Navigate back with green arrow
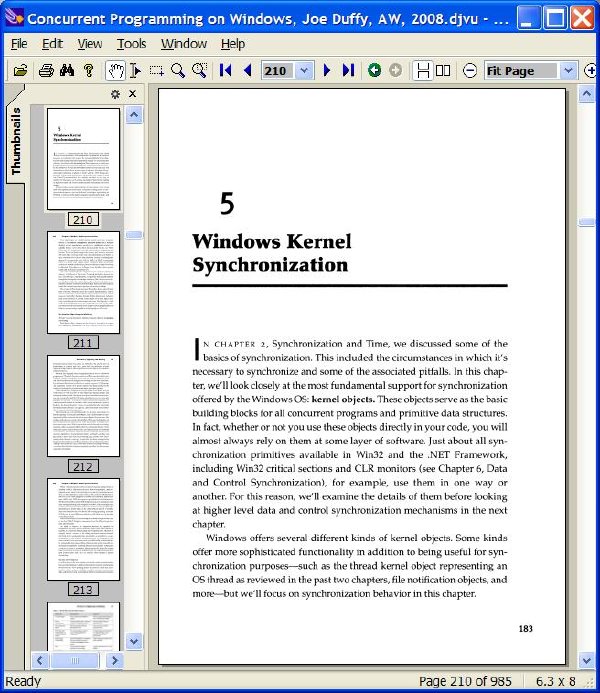This screenshot has width=600, height=693. pyautogui.click(x=374, y=71)
